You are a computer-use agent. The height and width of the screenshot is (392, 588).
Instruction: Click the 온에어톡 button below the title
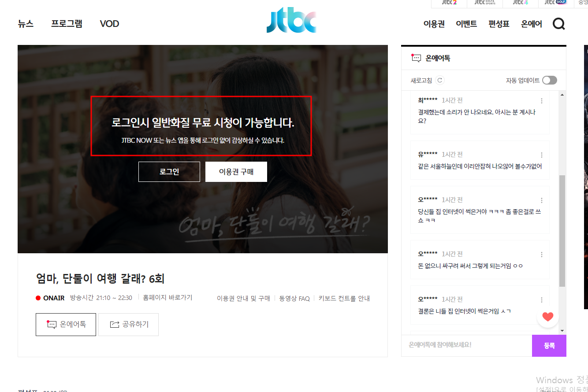click(x=66, y=325)
